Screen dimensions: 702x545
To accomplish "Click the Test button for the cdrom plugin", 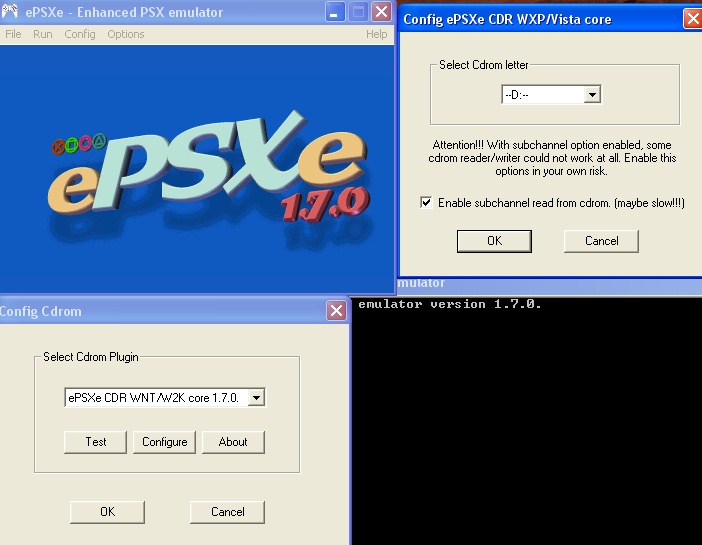I will (95, 442).
